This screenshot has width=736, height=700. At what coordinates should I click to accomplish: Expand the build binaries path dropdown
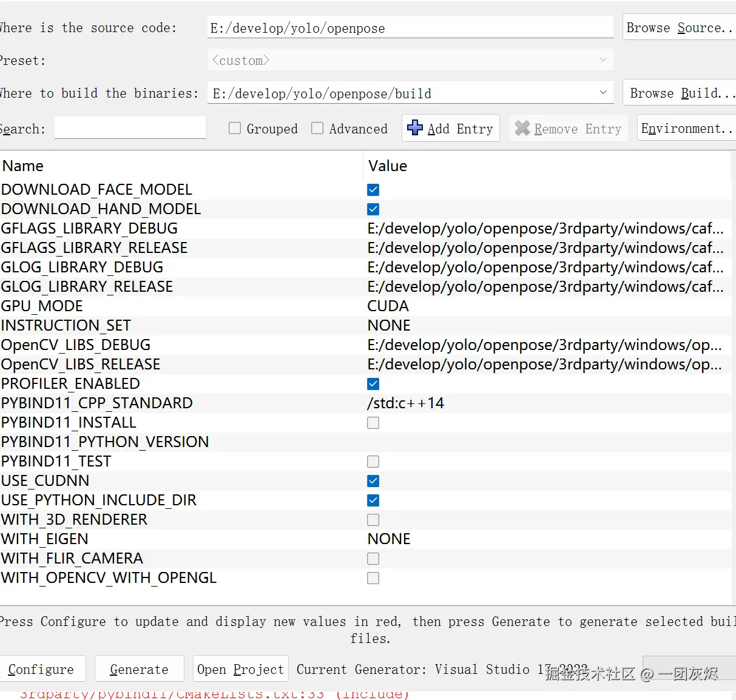click(x=603, y=93)
